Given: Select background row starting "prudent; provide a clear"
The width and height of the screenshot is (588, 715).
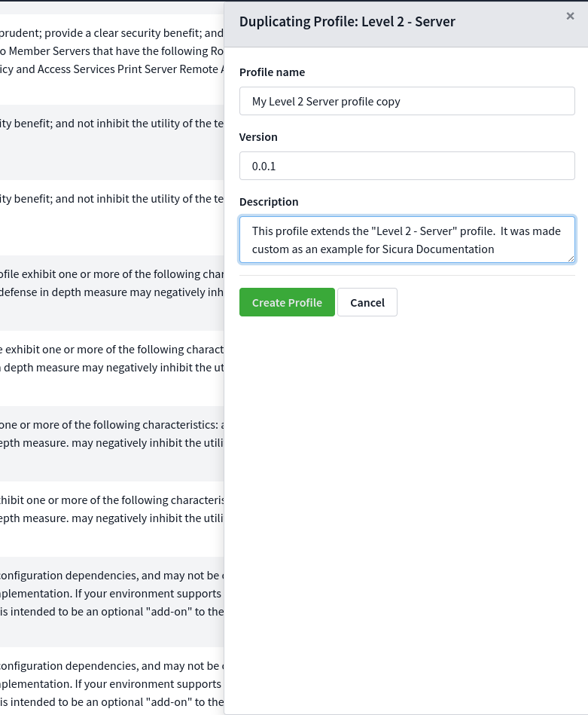Looking at the screenshot, I should (x=111, y=33).
